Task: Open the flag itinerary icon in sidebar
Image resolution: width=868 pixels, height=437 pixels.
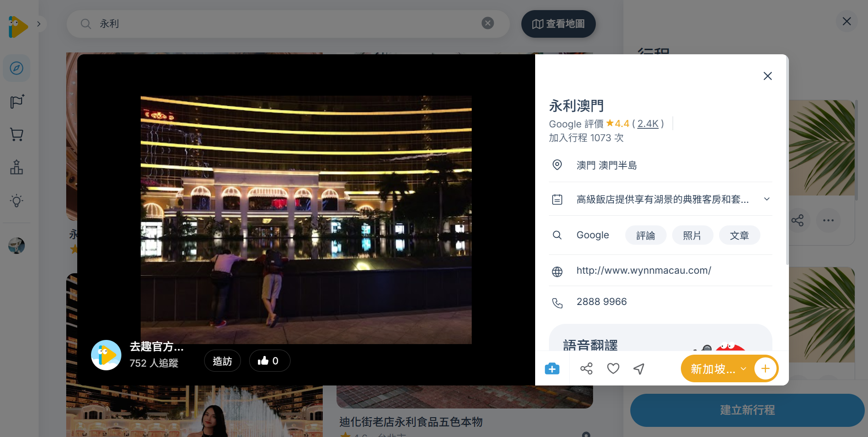Action: pyautogui.click(x=17, y=101)
